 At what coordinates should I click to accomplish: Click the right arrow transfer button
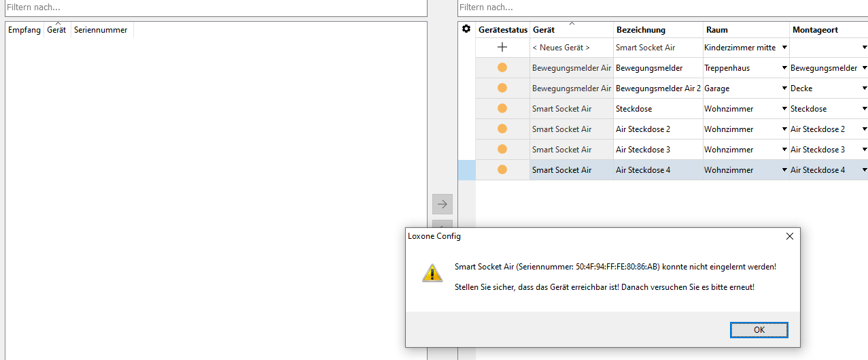click(x=442, y=203)
